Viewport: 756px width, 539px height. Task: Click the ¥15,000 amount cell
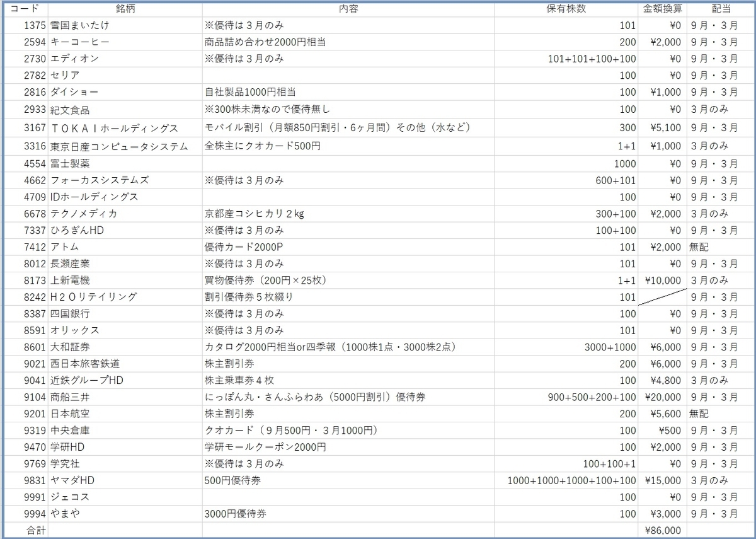(662, 480)
